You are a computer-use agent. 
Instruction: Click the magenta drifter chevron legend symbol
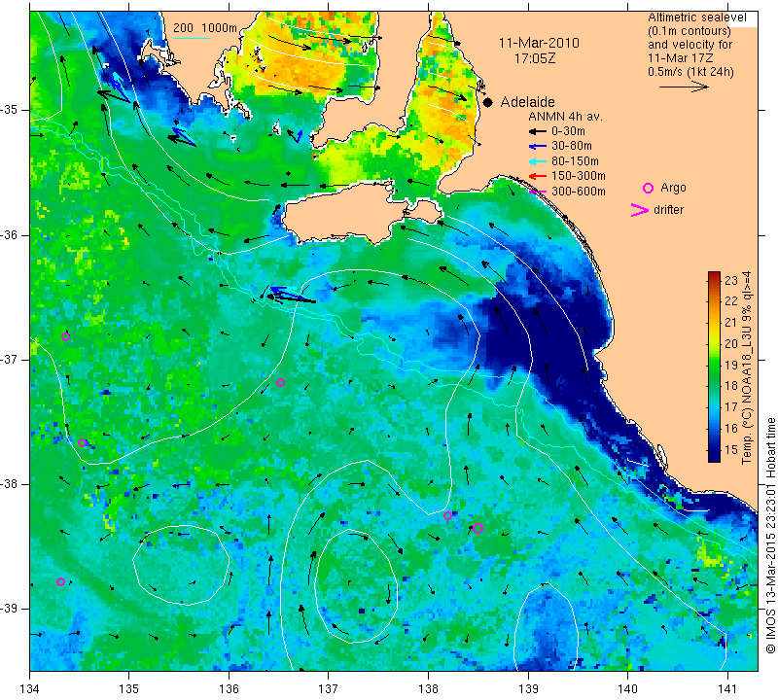640,210
